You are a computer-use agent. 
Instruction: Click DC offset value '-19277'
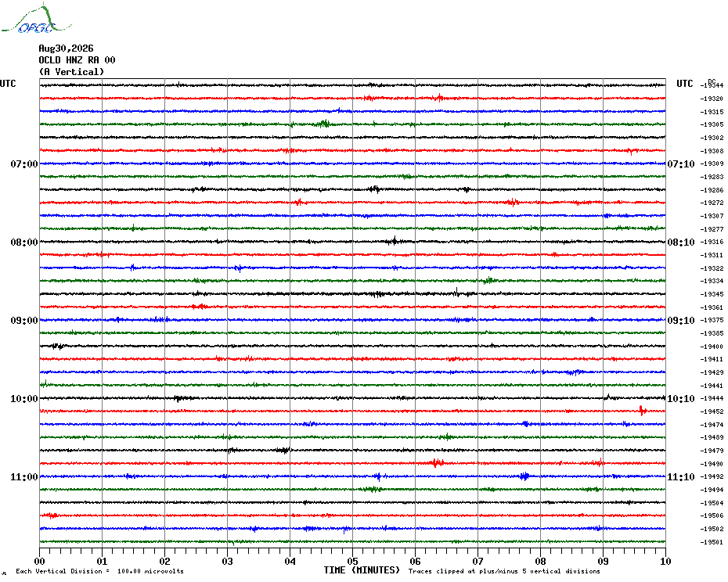click(712, 229)
